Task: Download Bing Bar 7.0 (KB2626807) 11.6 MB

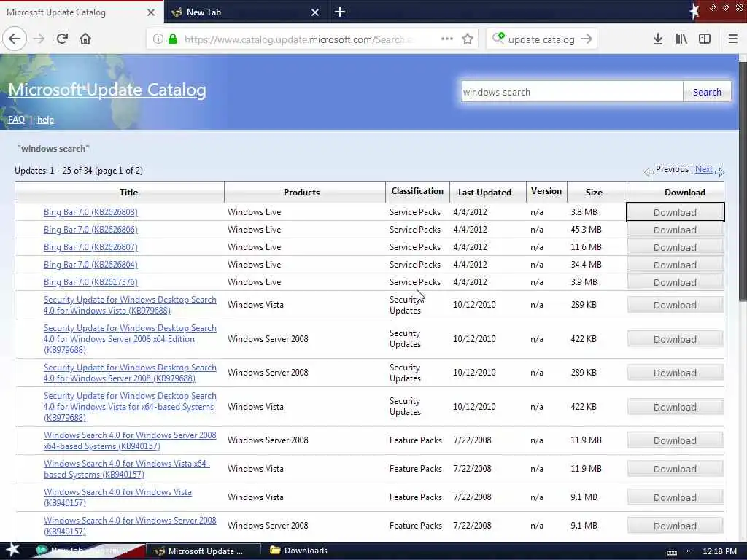Action: click(x=675, y=248)
